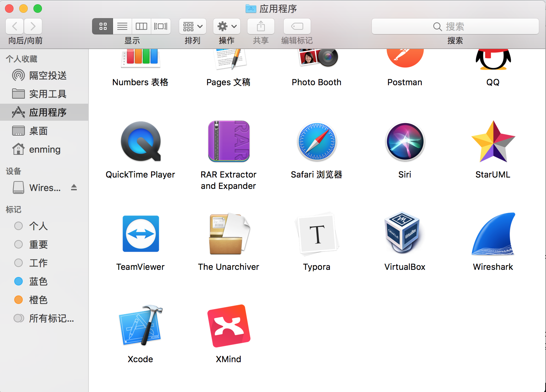Go forward with the right arrow

click(33, 26)
